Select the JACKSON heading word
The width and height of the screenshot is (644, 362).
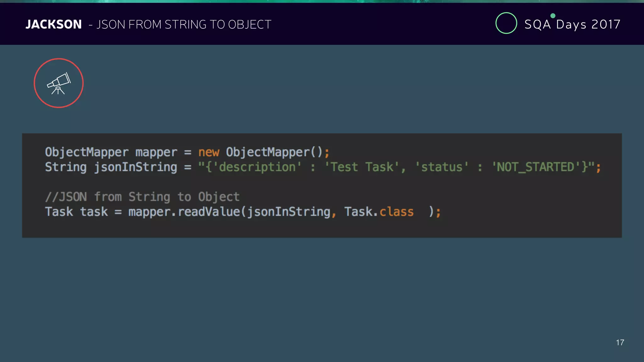(53, 25)
